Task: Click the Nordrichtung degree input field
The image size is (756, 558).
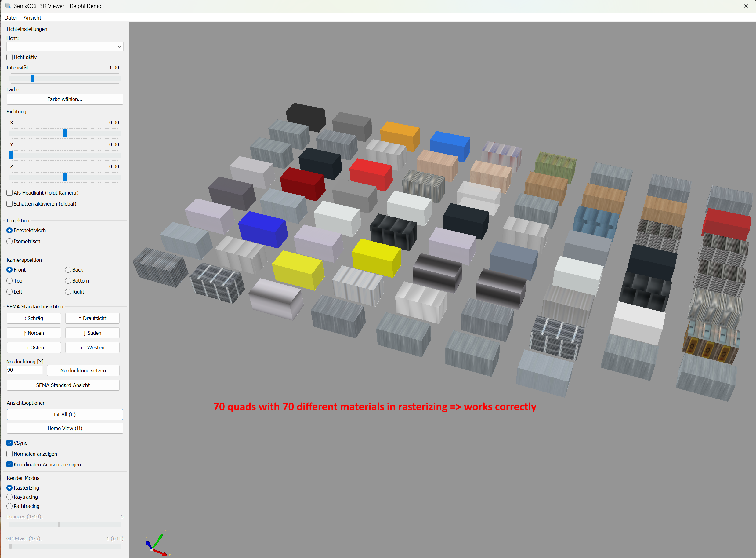Action: pos(24,370)
